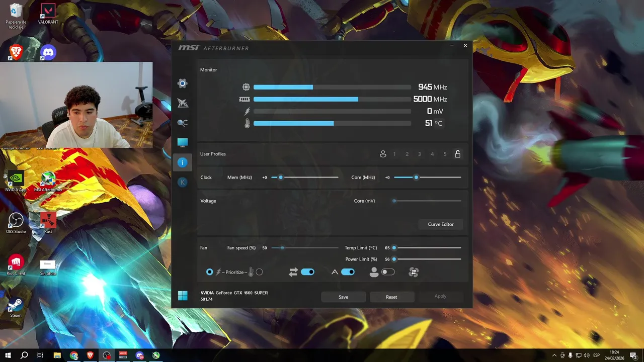
Task: Open NVIDIA App desktop icon
Action: pos(16,182)
